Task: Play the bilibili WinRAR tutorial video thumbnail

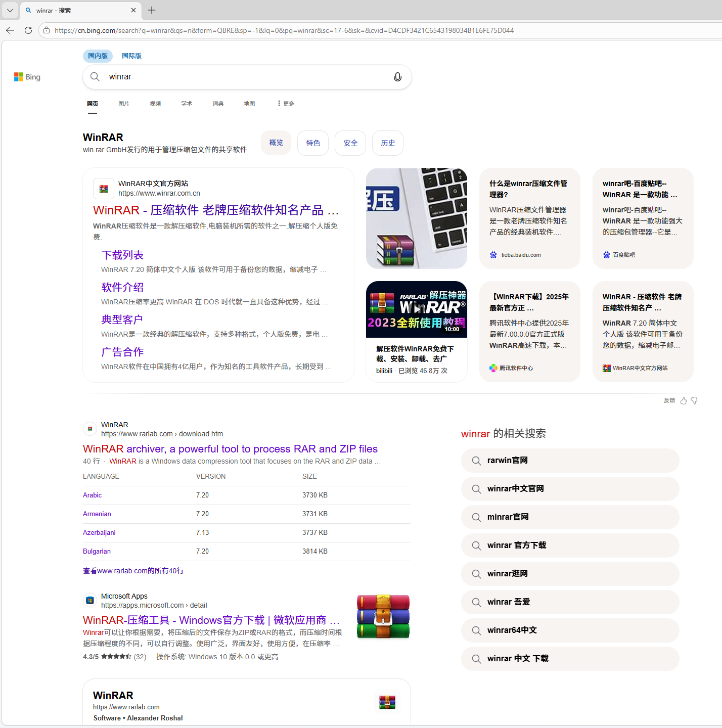Action: (x=416, y=309)
